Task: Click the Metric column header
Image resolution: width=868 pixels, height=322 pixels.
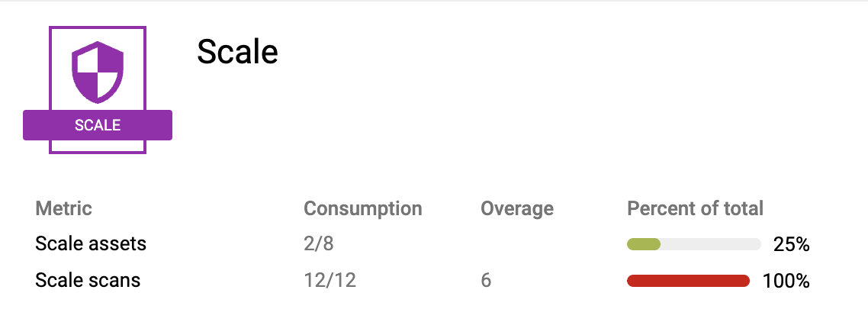Action: (63, 208)
